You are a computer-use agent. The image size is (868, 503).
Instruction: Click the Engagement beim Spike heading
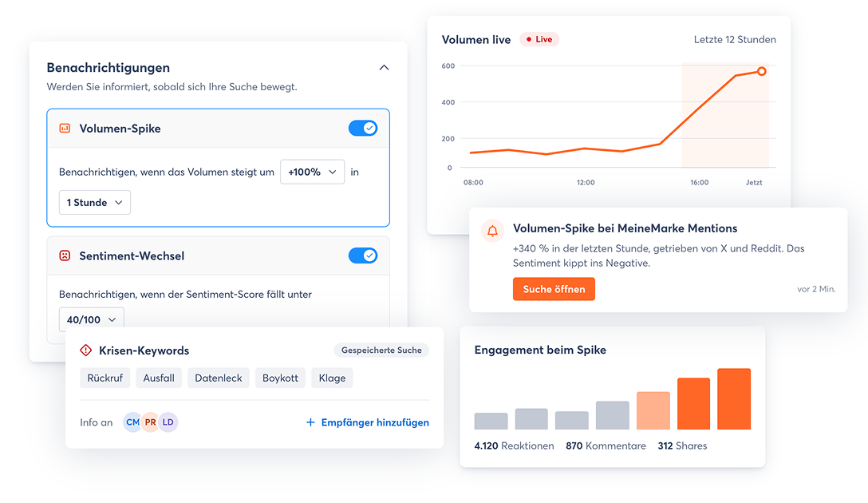(540, 351)
